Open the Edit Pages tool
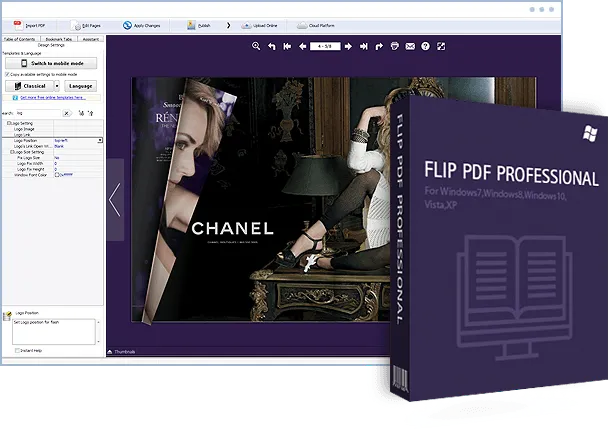The width and height of the screenshot is (612, 442). (x=86, y=26)
